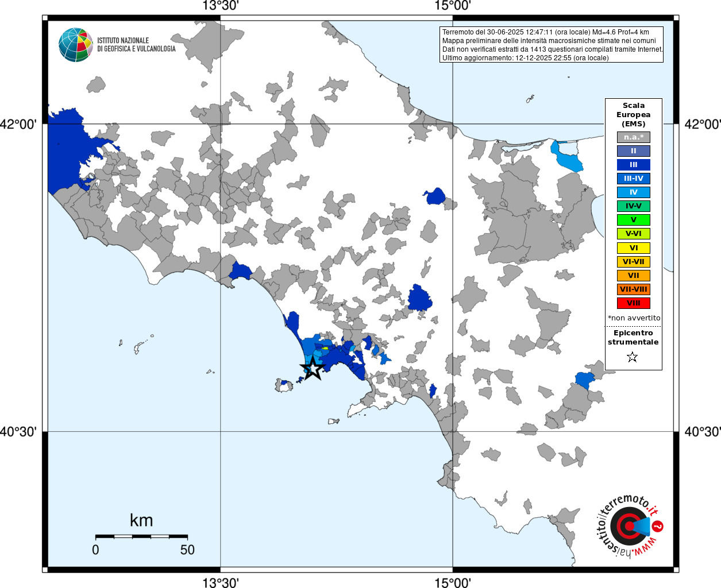The image size is (721, 588).
Task: Click the red VIII legend swatch
Action: click(633, 303)
